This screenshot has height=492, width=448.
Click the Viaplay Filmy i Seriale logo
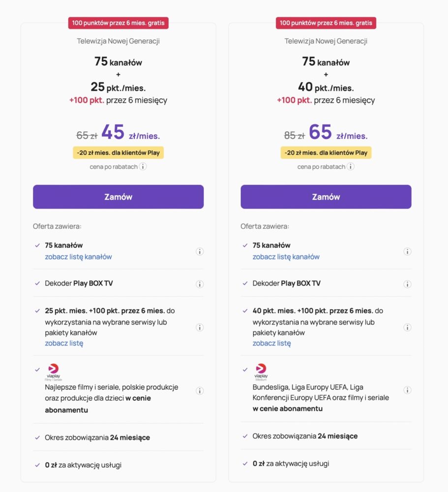53,372
